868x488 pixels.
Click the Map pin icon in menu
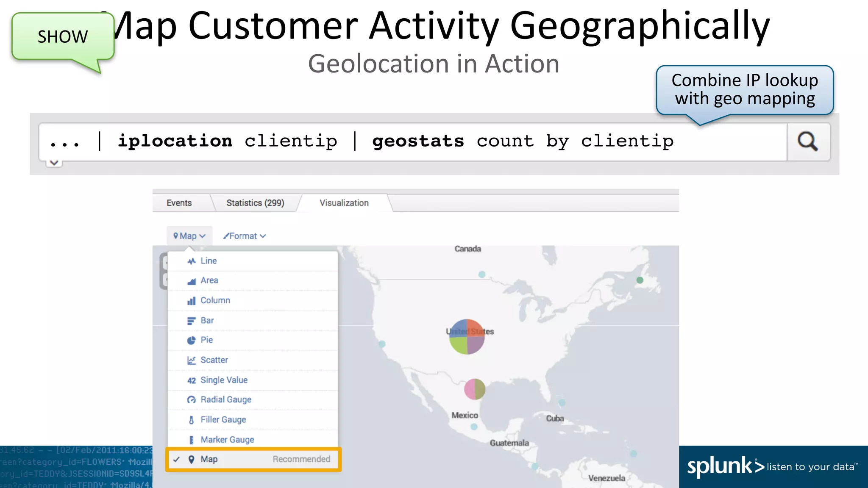click(x=192, y=459)
